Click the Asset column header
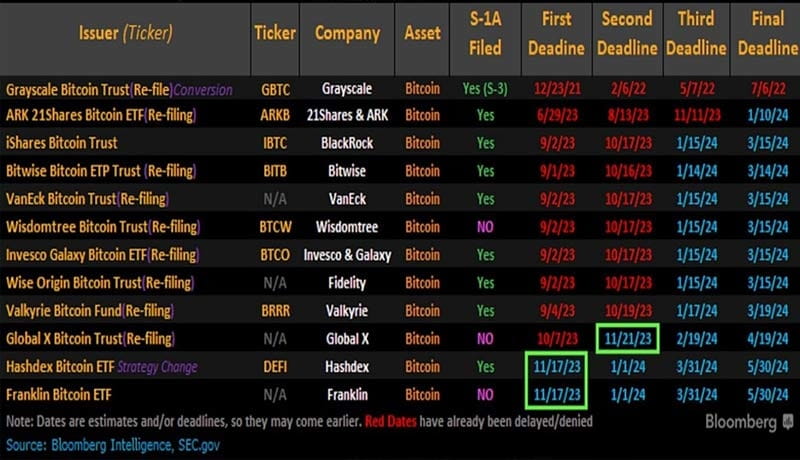This screenshot has width=800, height=460. tap(422, 33)
